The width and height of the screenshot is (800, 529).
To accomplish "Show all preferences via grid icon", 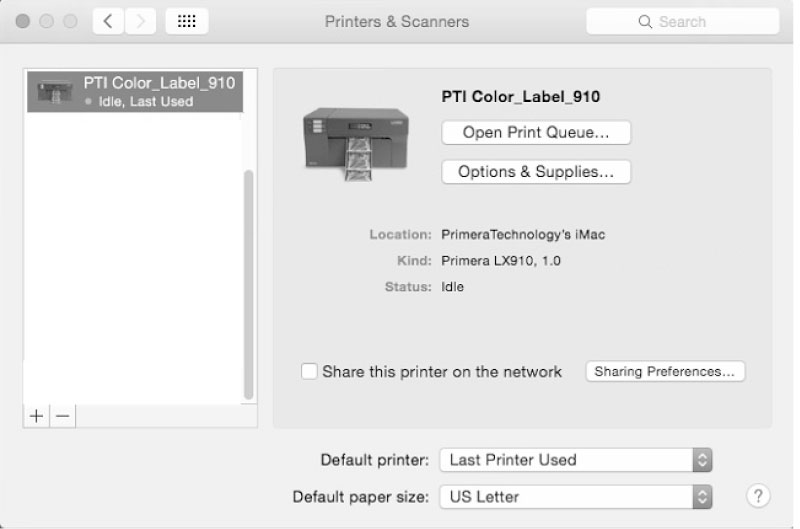I will click(x=187, y=21).
